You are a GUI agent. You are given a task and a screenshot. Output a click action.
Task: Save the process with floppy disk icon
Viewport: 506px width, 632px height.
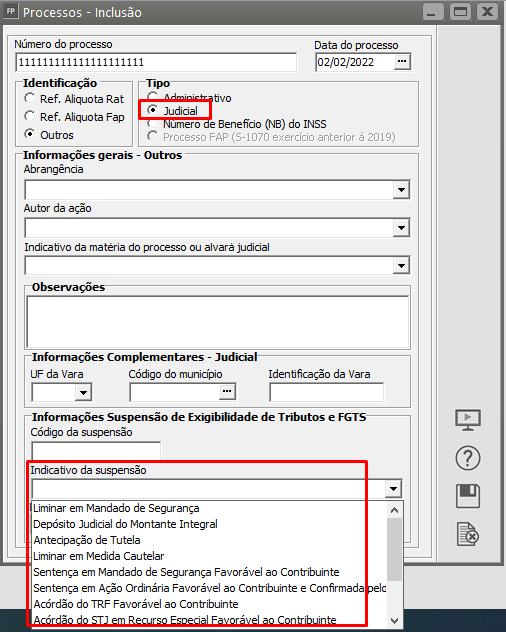coord(468,496)
